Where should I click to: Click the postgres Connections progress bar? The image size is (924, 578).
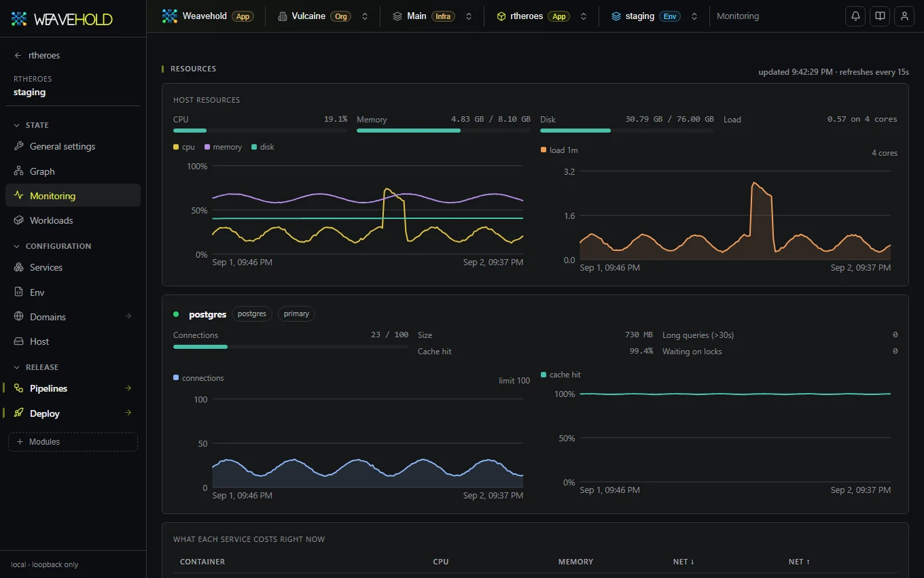291,346
